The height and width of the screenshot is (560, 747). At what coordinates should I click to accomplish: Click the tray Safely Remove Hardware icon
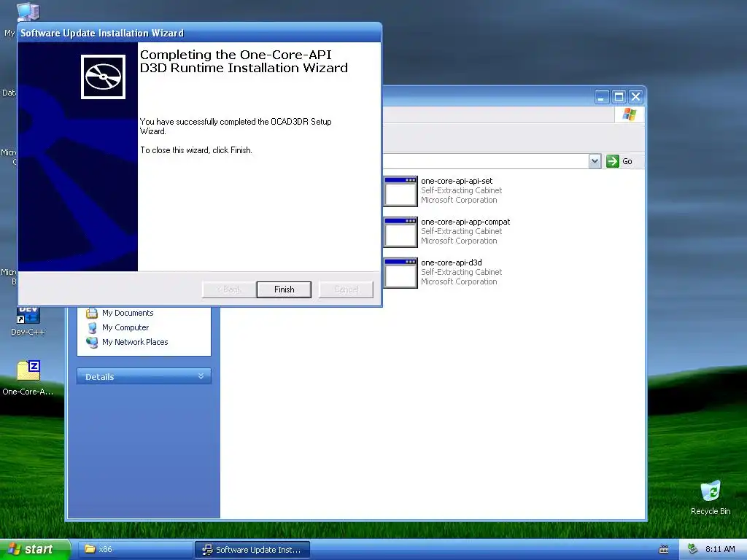point(693,549)
